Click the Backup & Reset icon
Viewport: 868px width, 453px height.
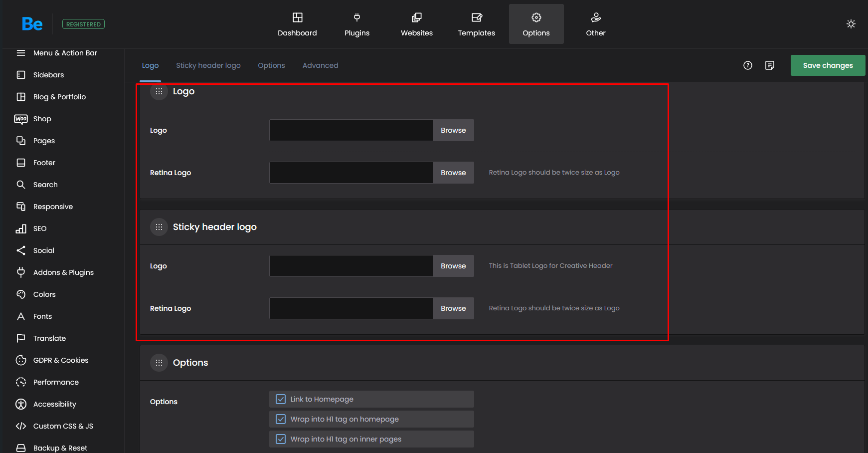(21, 448)
